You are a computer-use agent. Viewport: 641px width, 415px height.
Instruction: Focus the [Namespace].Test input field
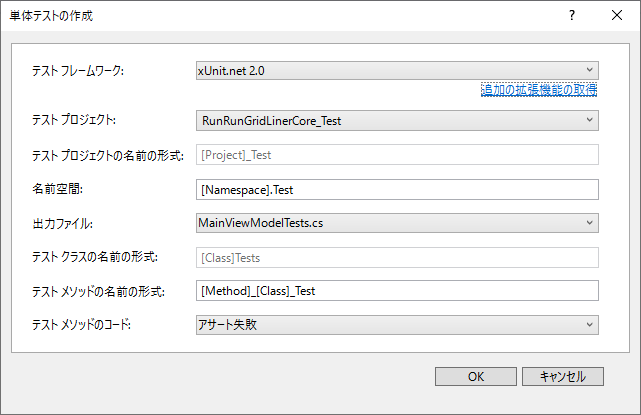tap(397, 190)
